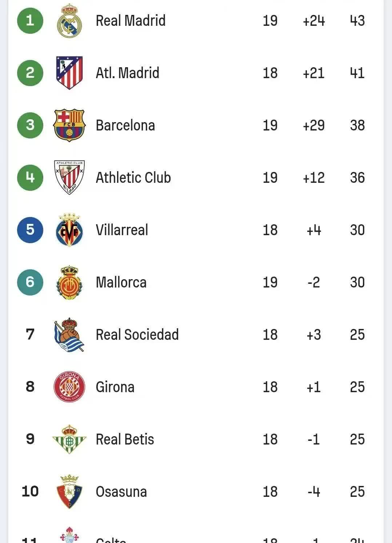Select the Villarreal team name
The width and height of the screenshot is (392, 543).
122,230
